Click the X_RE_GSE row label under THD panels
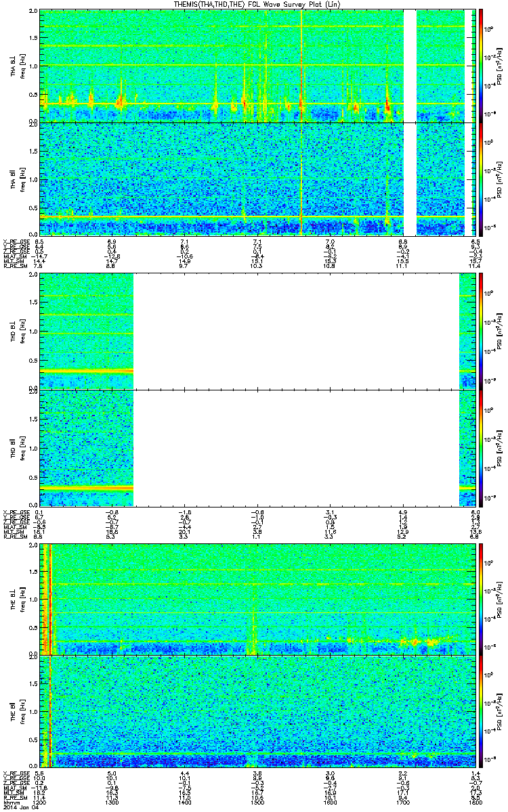This screenshot has width=508, height=812. (x=15, y=512)
